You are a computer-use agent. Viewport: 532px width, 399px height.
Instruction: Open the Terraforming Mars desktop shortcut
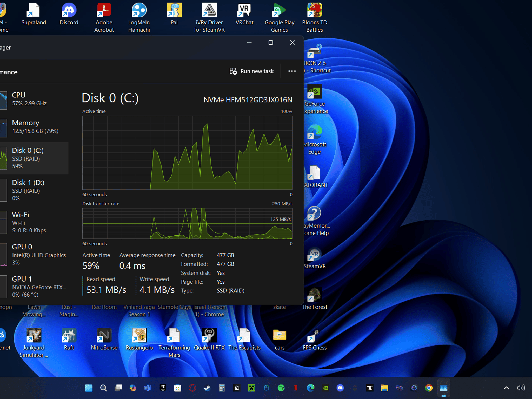(x=174, y=343)
